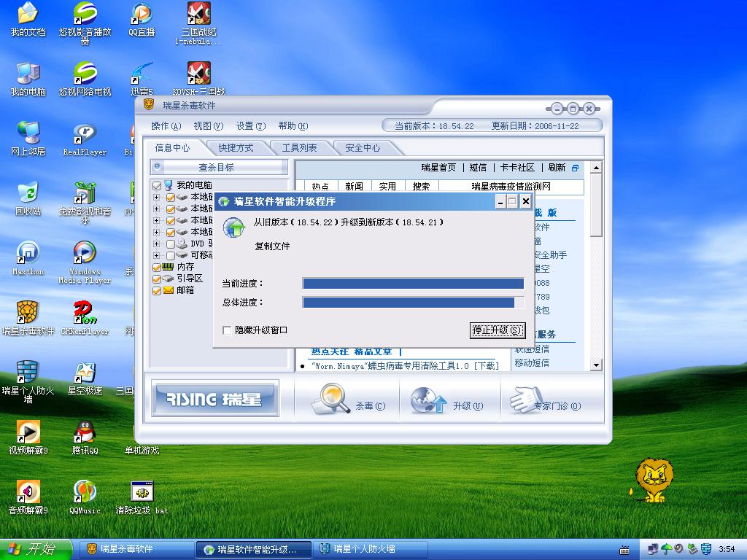Open 瑞星个人防火墙 desktop shortcut
The height and width of the screenshot is (560, 747).
[28, 382]
